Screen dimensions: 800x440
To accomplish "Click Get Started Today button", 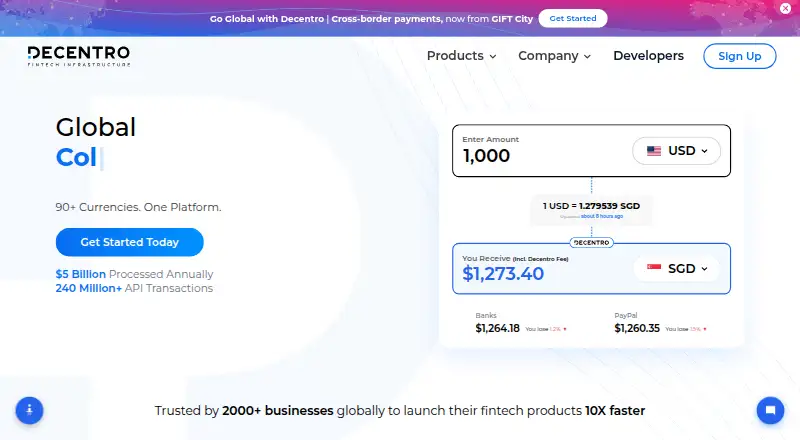I will 130,242.
